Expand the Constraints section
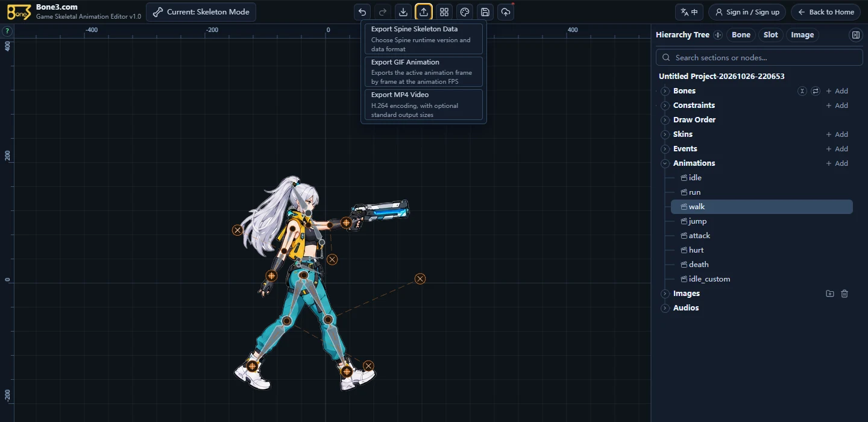Screen dimensions: 868x422 pyautogui.click(x=665, y=105)
